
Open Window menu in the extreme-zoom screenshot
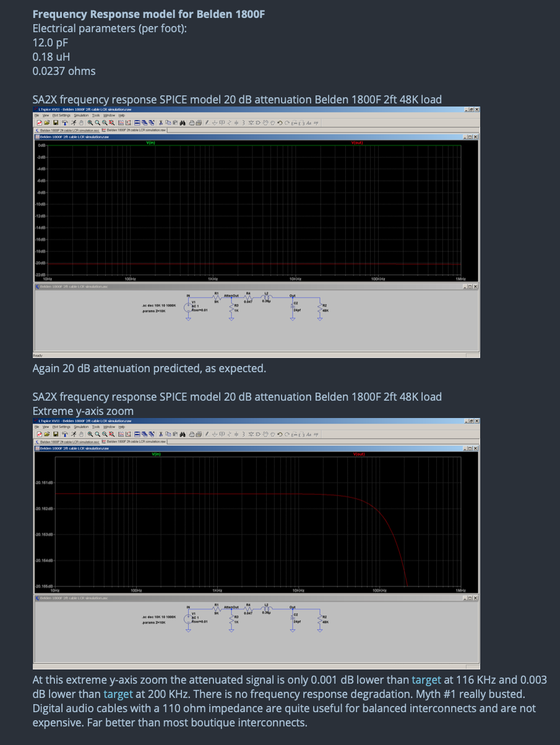[x=109, y=427]
